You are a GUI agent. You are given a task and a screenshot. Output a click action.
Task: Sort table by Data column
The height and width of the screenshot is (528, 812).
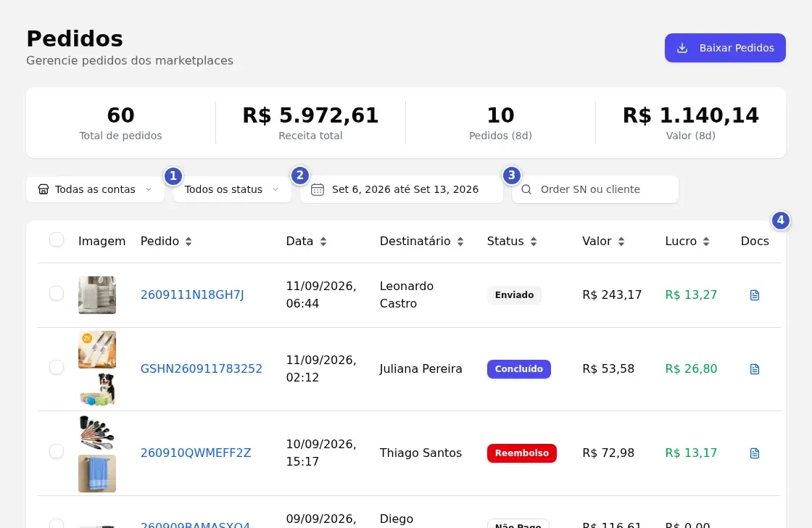click(306, 241)
